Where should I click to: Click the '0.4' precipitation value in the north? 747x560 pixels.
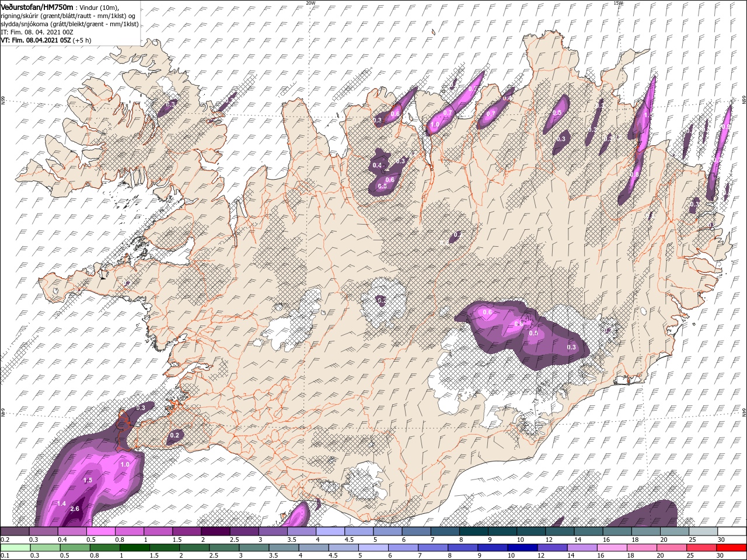377,166
